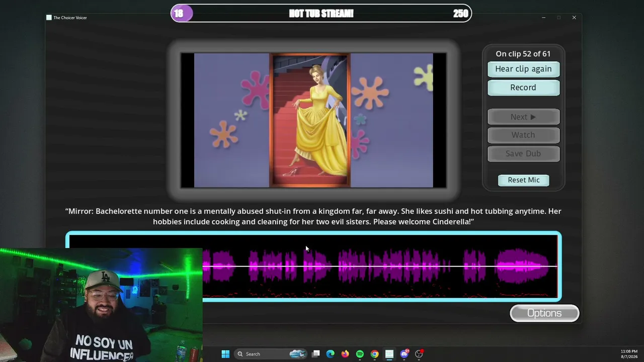This screenshot has height=362, width=644.
Task: Open Task View on the taskbar
Action: pyautogui.click(x=316, y=354)
